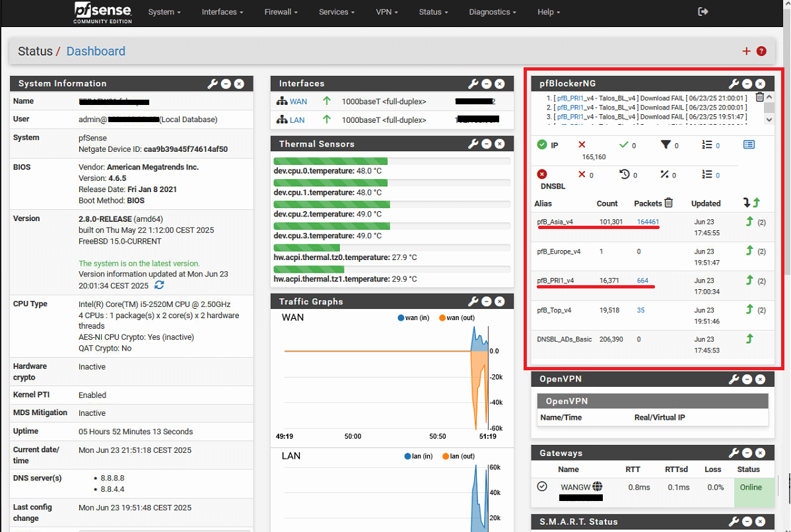Refresh version information with the update icon
Viewport: 791px width, 532px height.
tap(159, 285)
